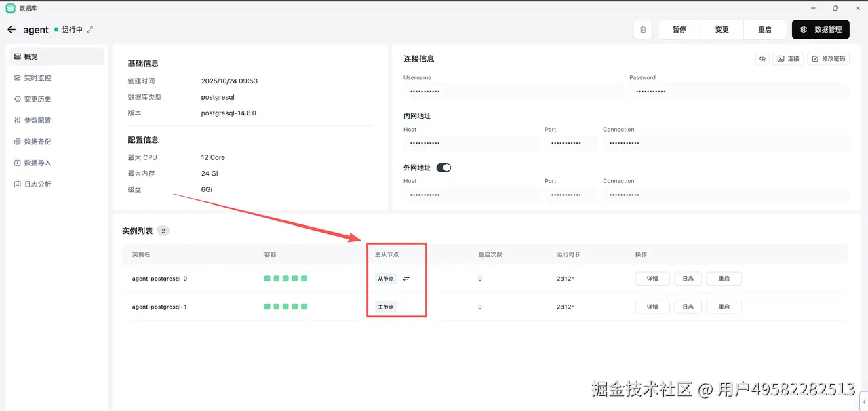Click 重启 for agent-postgresql-0

pyautogui.click(x=724, y=279)
